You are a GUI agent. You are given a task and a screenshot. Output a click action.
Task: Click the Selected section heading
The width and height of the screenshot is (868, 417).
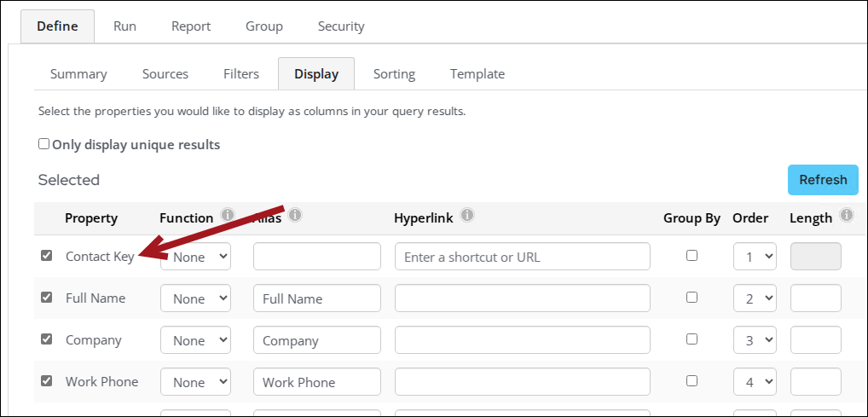coord(69,180)
